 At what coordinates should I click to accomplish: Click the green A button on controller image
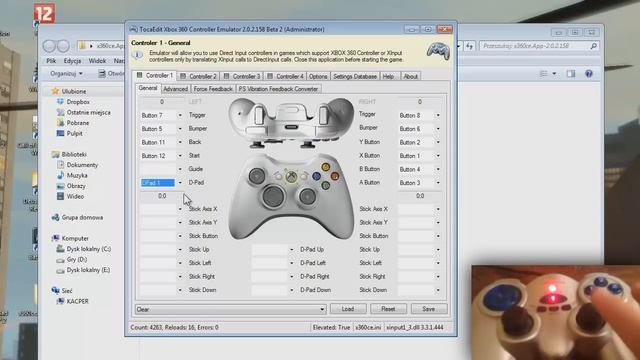coord(325,186)
